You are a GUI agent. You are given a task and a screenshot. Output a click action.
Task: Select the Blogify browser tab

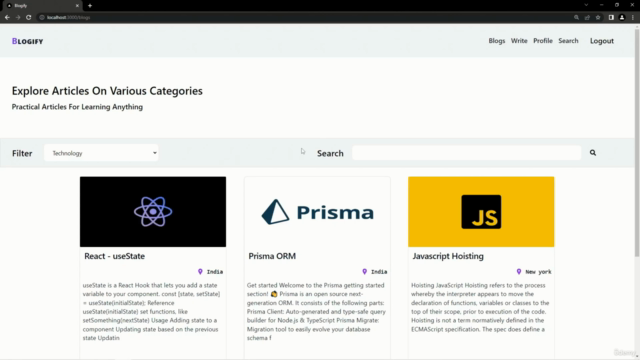coord(41,6)
